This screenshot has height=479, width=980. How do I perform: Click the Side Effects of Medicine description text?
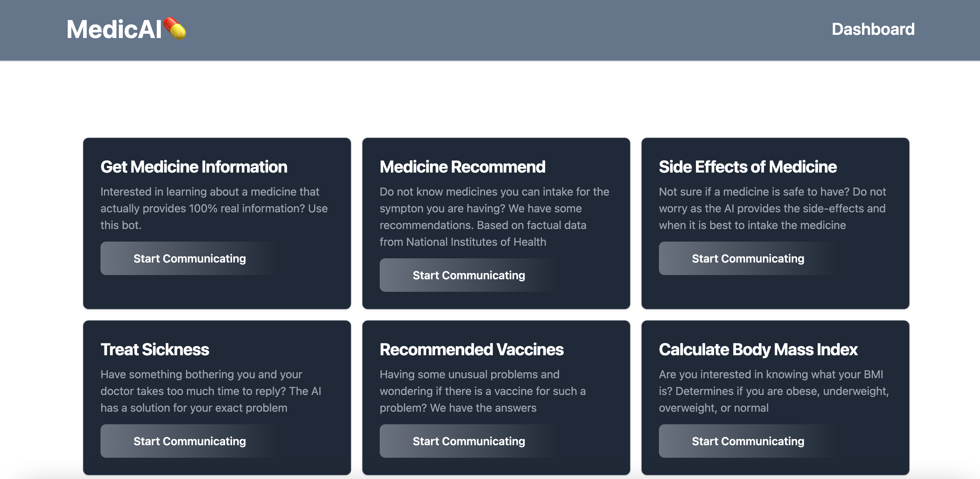[772, 208]
